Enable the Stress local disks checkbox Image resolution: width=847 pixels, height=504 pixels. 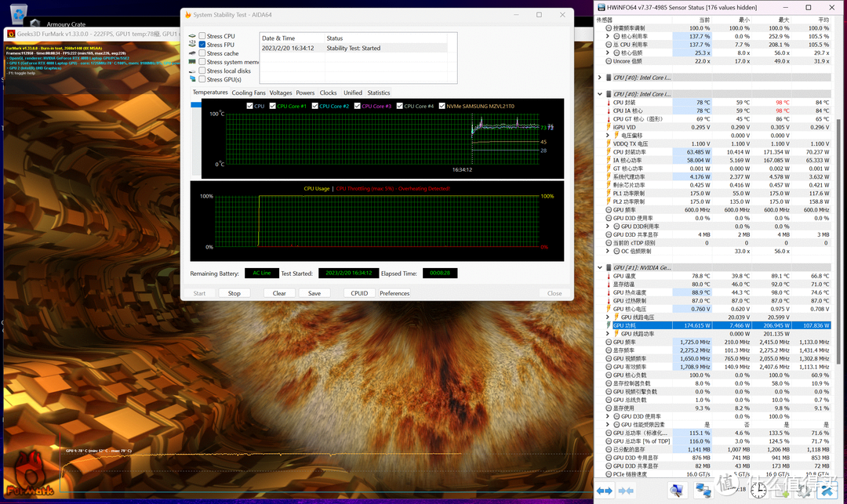[202, 71]
